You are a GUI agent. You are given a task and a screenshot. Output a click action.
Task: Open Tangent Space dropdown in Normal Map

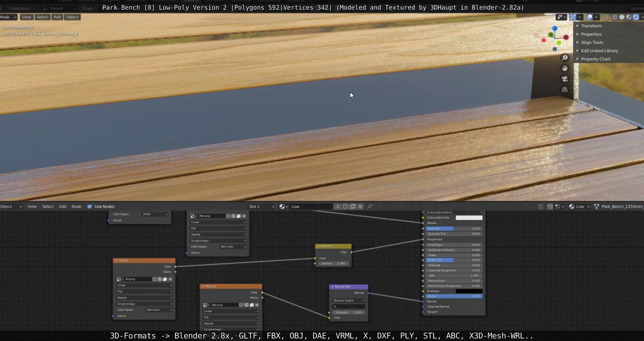(349, 300)
